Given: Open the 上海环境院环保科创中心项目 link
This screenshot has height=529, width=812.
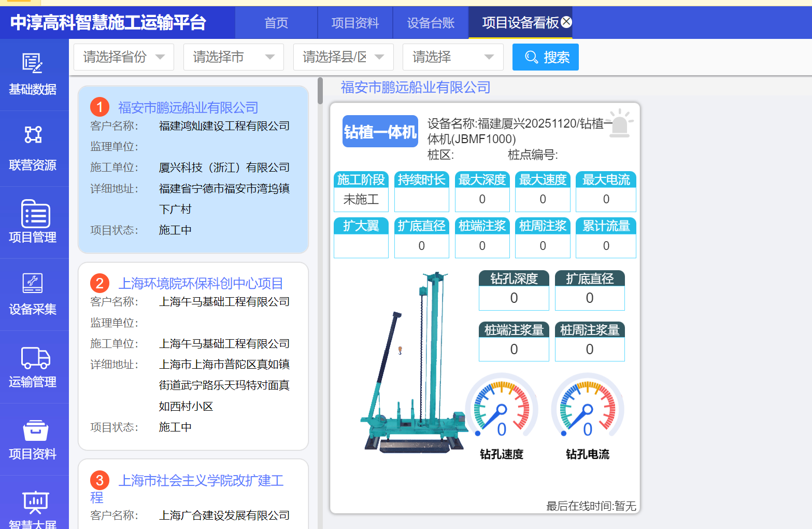Looking at the screenshot, I should [x=201, y=283].
